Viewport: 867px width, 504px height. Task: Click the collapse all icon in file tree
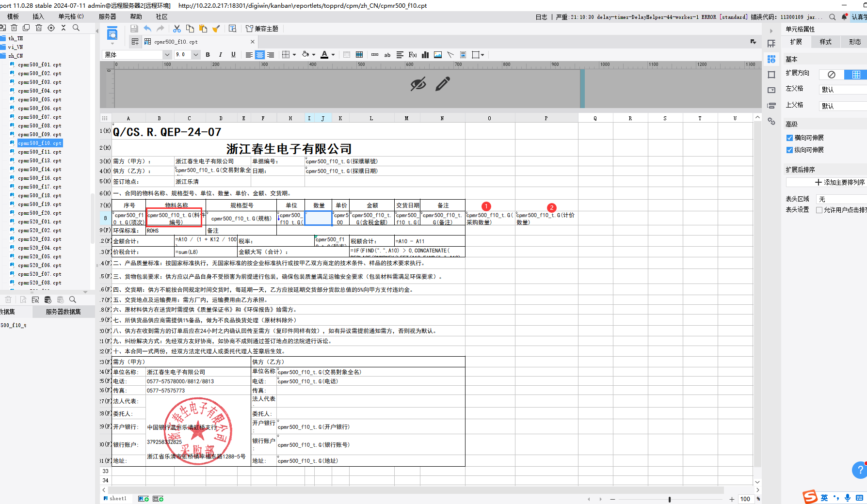point(63,28)
